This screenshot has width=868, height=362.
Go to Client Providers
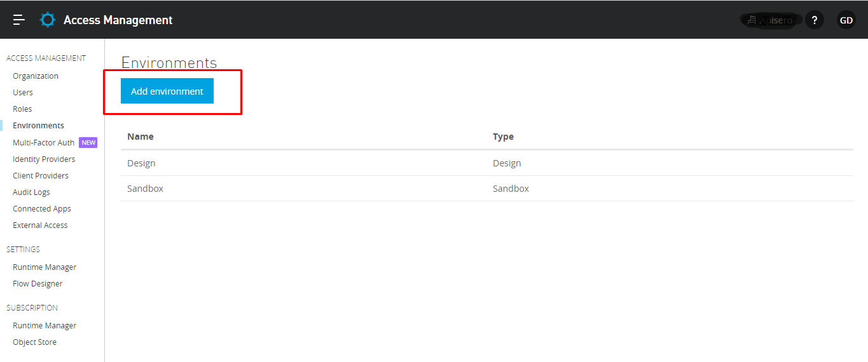pos(41,175)
